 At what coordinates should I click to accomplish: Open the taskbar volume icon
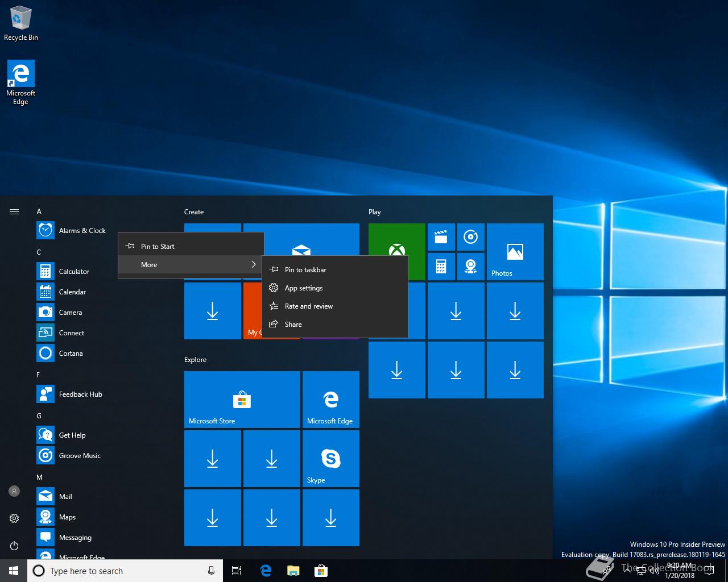click(x=654, y=571)
